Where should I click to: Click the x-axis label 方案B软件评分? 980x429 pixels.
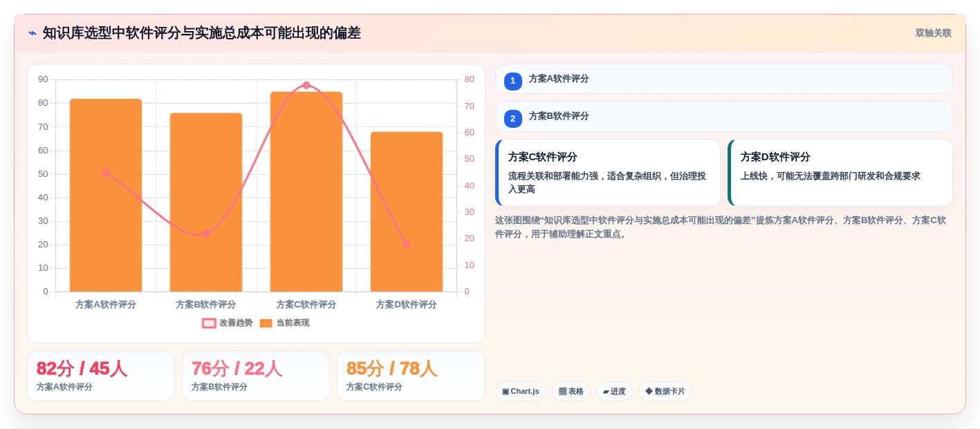tap(206, 305)
